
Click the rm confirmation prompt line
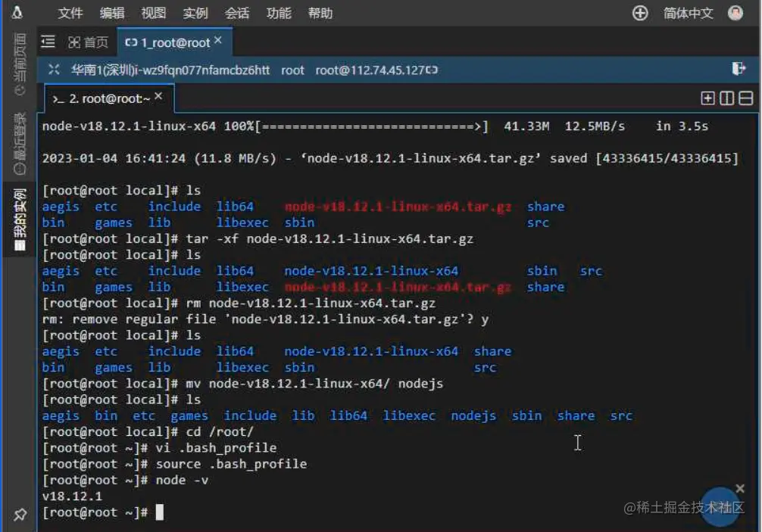tap(265, 319)
